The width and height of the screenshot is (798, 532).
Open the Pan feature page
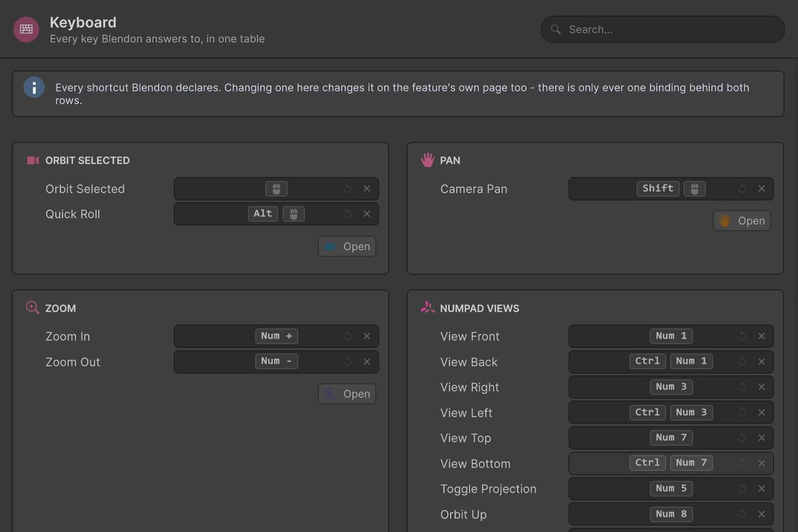[x=742, y=221]
